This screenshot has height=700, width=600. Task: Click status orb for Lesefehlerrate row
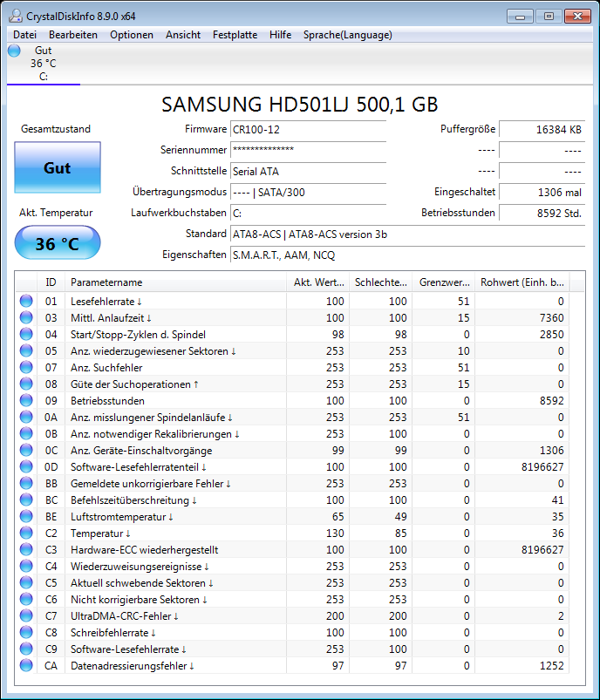26,301
